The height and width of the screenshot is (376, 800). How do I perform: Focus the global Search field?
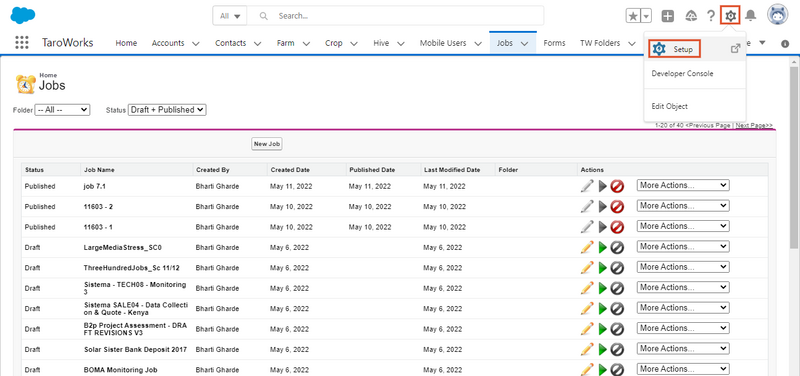pyautogui.click(x=395, y=16)
